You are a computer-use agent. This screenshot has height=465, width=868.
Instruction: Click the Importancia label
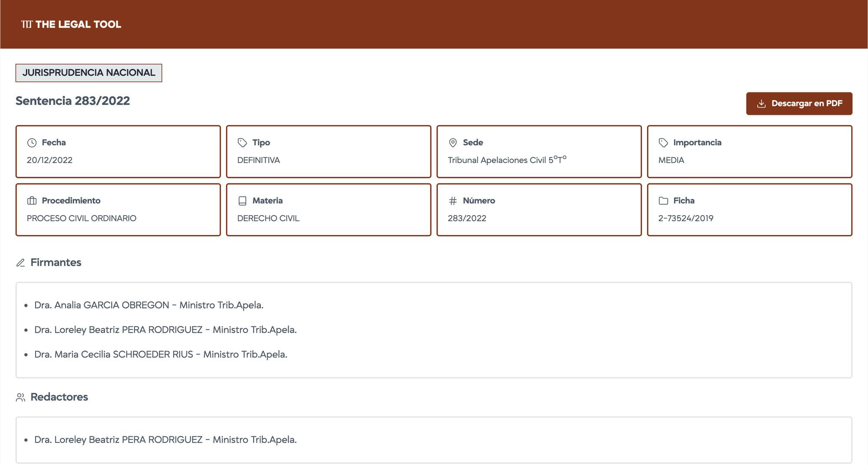coord(697,143)
